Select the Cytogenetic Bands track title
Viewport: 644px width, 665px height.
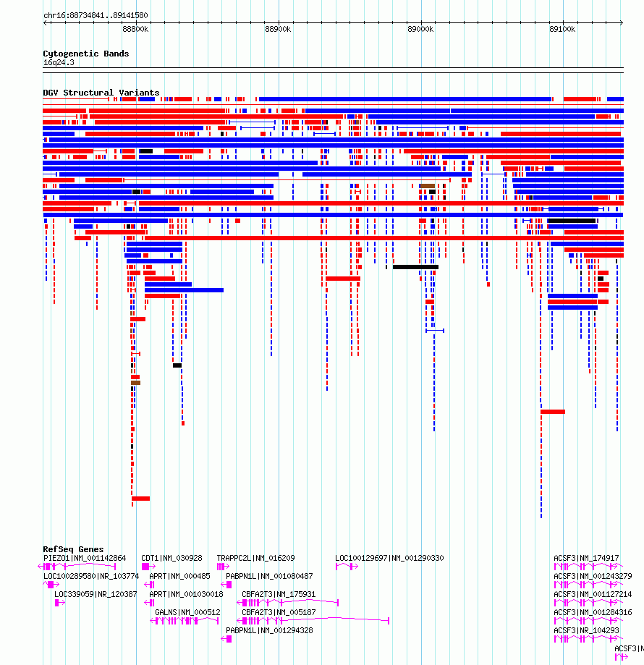click(85, 54)
